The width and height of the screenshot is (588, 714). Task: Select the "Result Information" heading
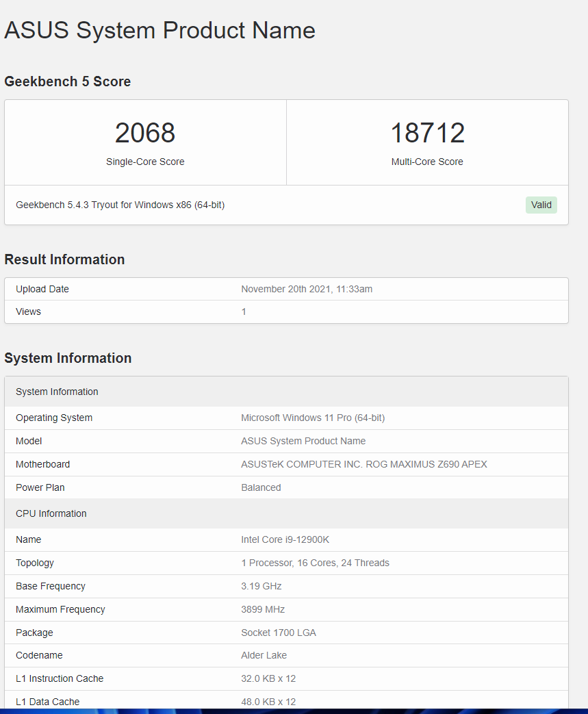point(64,259)
